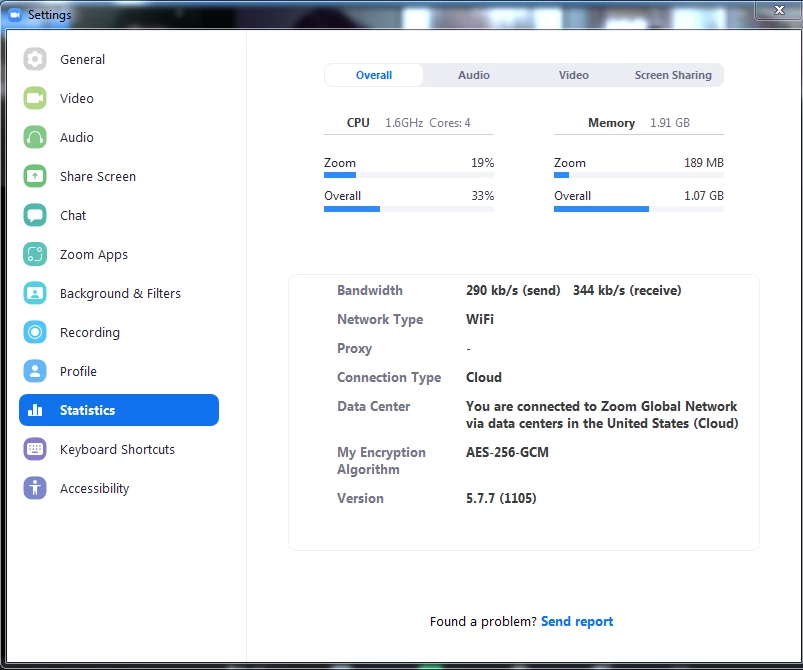Click the Zoom logo in title bar
This screenshot has height=670, width=803.
point(14,15)
